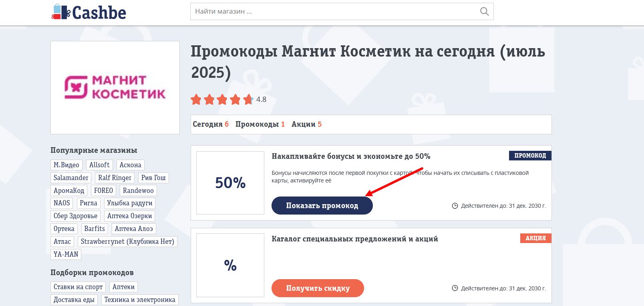Switch to the Акции 5 tab

306,124
